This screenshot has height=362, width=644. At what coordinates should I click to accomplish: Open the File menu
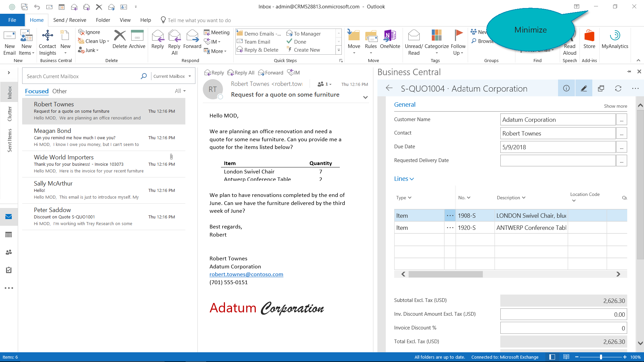coord(12,20)
